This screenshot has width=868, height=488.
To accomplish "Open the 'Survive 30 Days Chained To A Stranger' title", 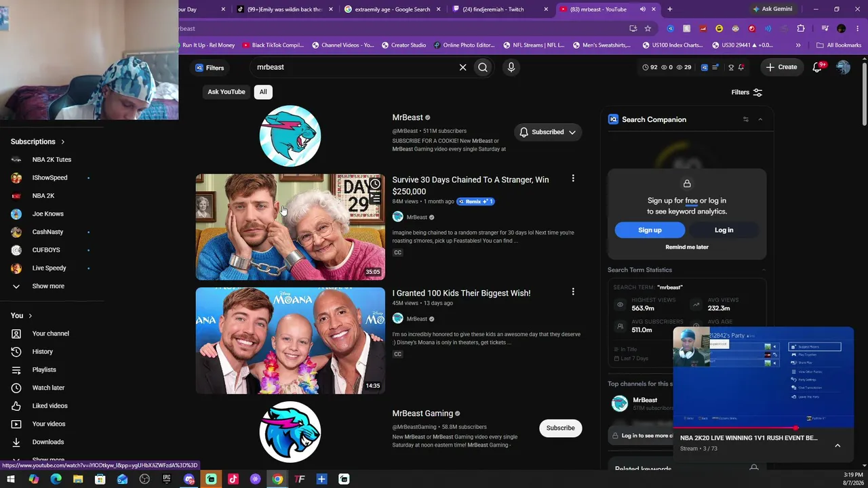I will tap(471, 186).
